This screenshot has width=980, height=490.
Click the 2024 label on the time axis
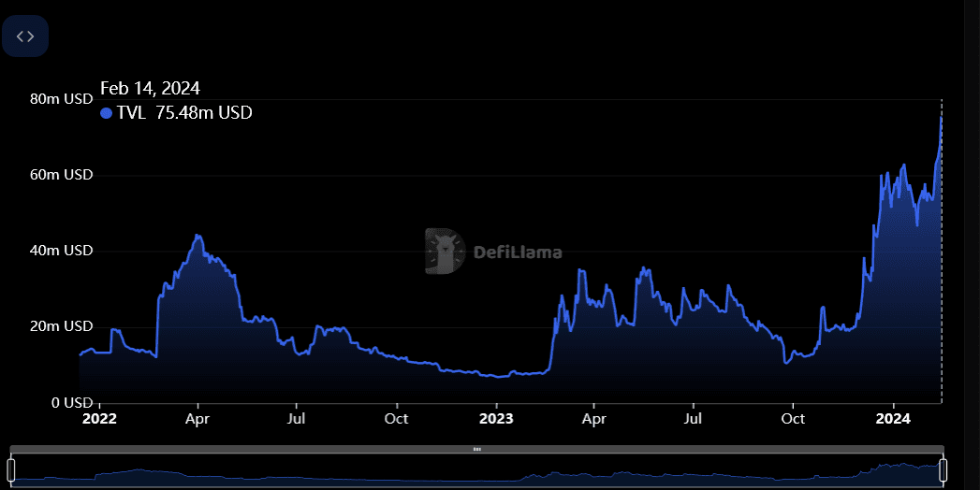pyautogui.click(x=893, y=418)
